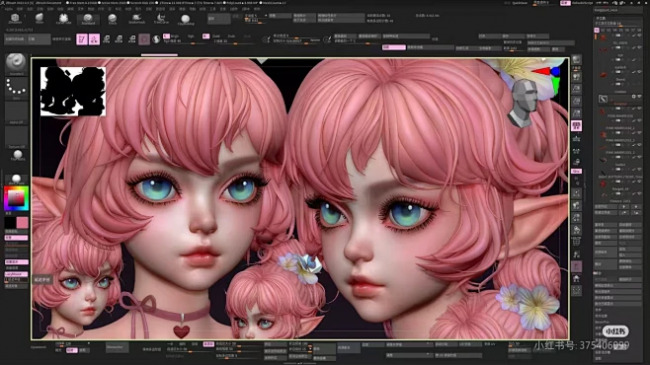Select the Move brush on the top shelf

[40, 19]
